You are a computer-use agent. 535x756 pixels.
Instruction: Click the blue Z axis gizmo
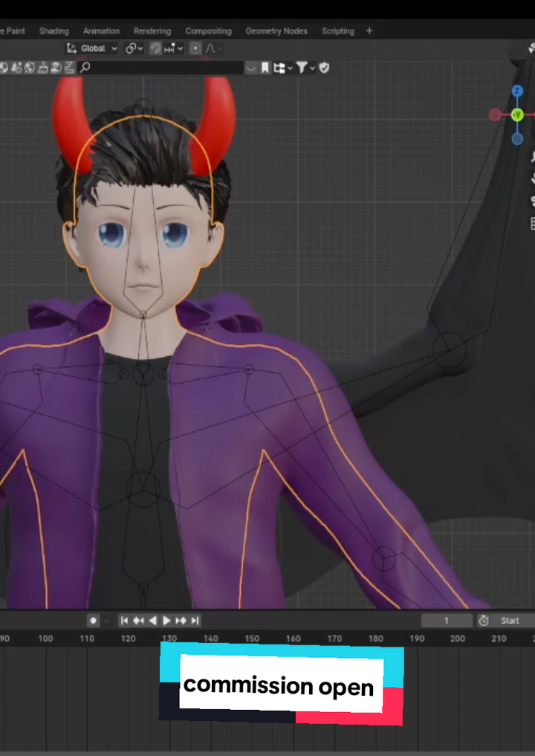point(517,91)
